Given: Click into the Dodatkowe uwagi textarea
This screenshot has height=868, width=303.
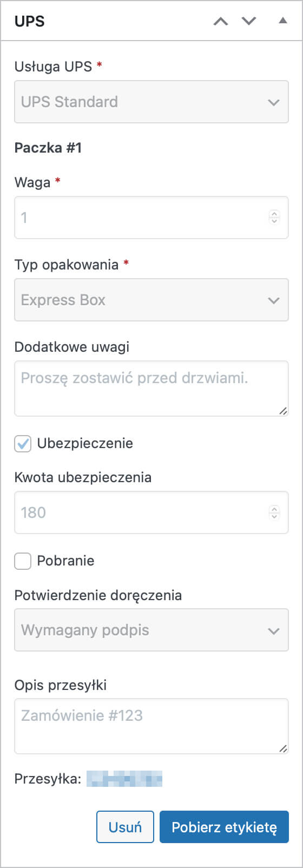Looking at the screenshot, I should click(x=151, y=389).
